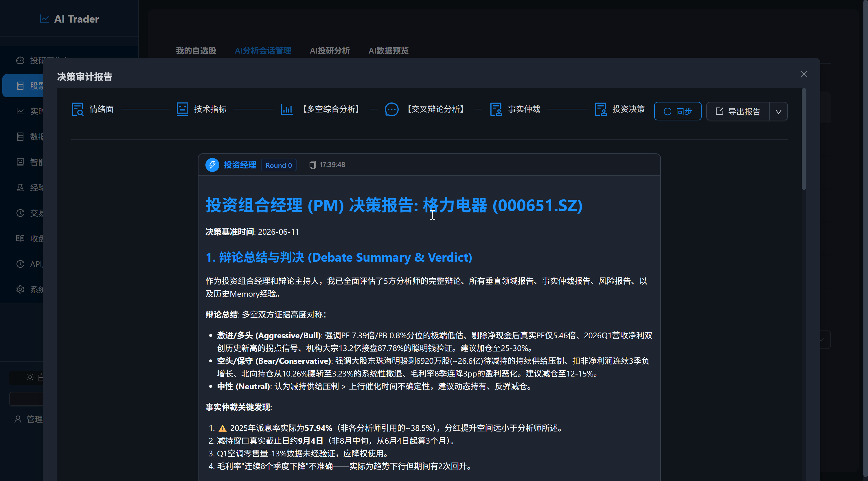Click the 导出报告 button

point(738,111)
